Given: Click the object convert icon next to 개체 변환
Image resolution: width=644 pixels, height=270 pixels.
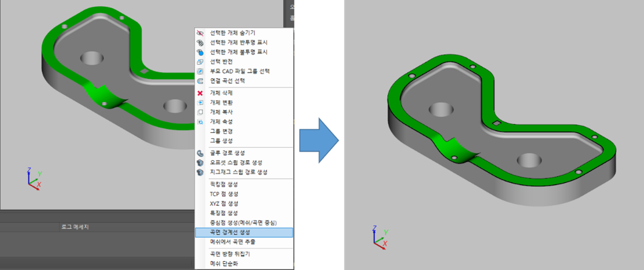Looking at the screenshot, I should click(x=199, y=103).
